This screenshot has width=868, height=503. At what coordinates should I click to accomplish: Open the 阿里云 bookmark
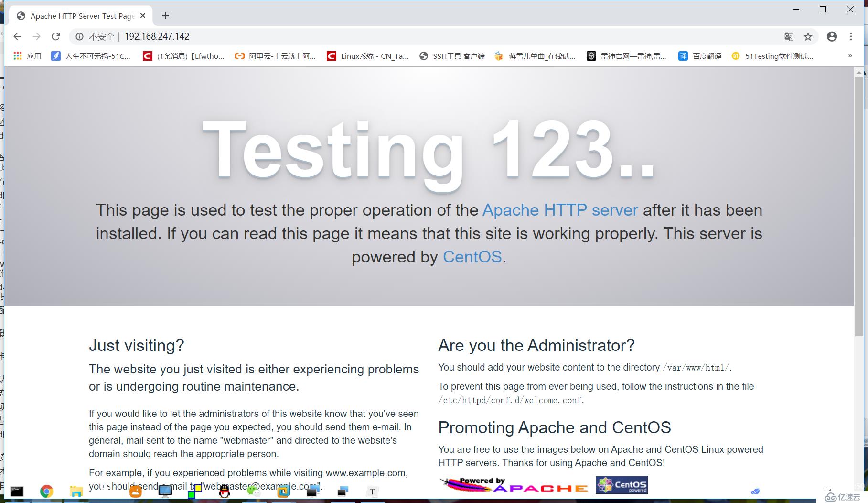click(x=275, y=56)
